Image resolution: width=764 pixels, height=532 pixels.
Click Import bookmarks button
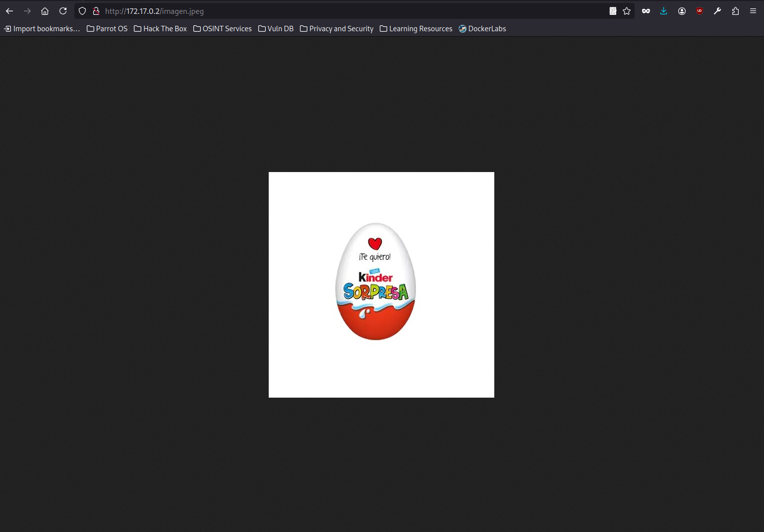pos(42,29)
